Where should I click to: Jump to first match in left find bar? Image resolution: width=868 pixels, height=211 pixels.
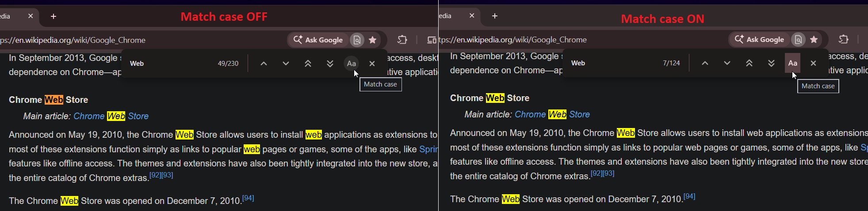click(x=308, y=64)
